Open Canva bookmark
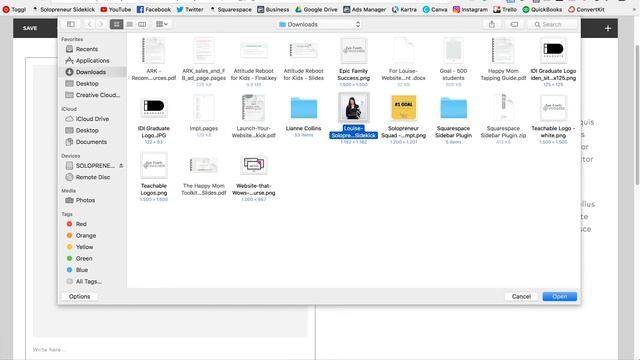 tap(435, 9)
